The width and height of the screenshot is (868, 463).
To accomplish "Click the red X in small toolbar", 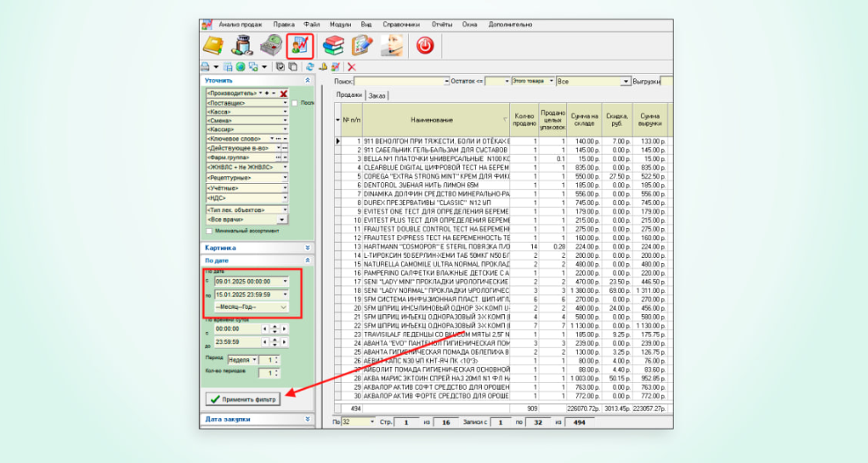I will pyautogui.click(x=352, y=66).
